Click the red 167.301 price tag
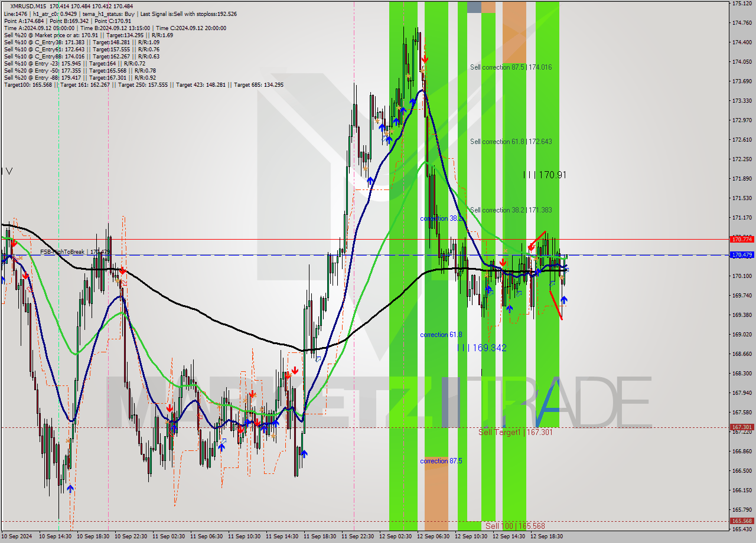Image resolution: width=756 pixels, height=543 pixels. coord(742,427)
